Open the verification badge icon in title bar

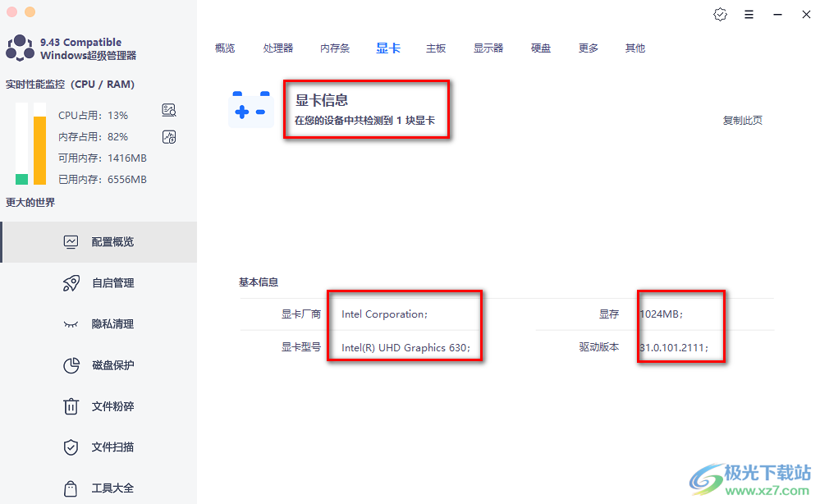(720, 15)
